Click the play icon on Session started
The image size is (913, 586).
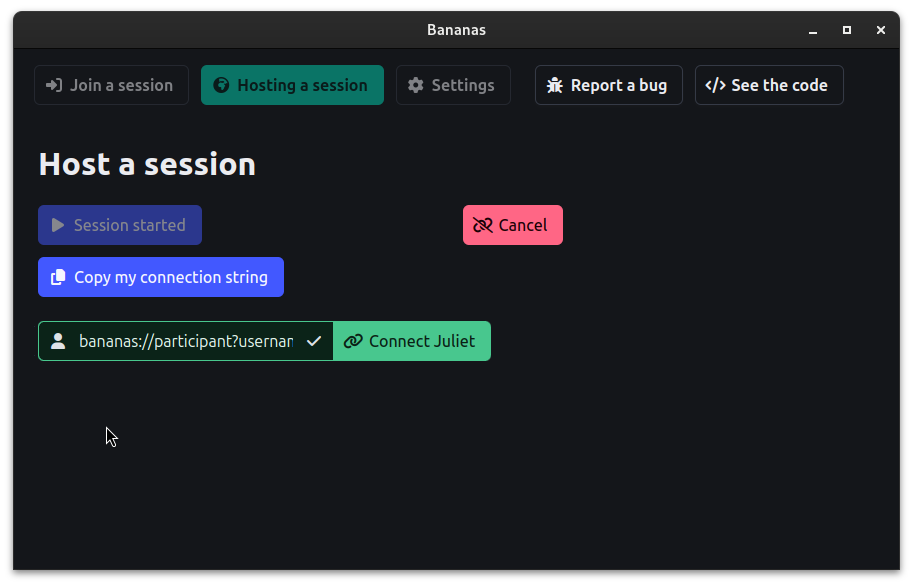pyautogui.click(x=58, y=225)
